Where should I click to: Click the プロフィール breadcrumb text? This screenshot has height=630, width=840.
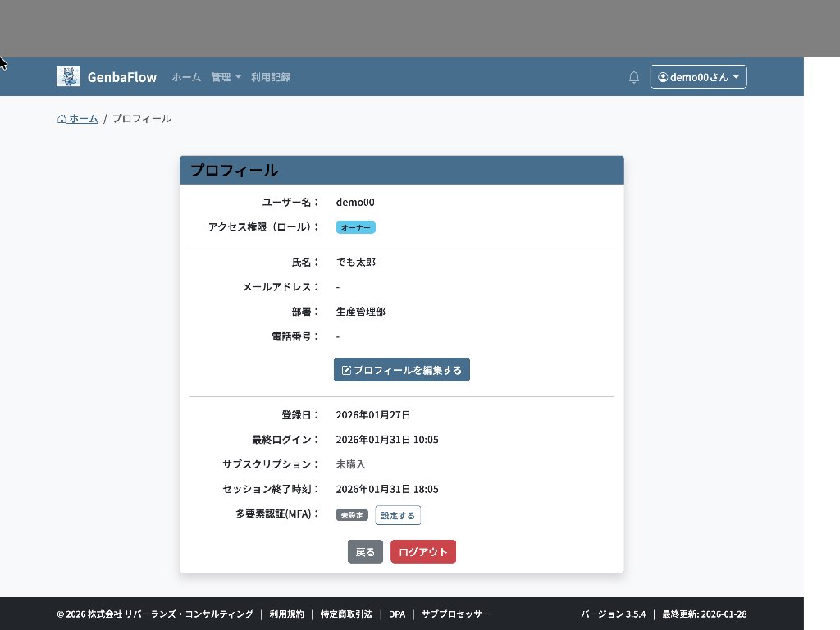click(x=142, y=119)
